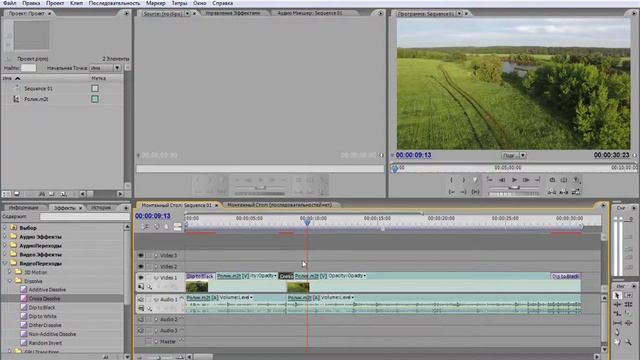Switch to the Информация tab

[x=24, y=208]
